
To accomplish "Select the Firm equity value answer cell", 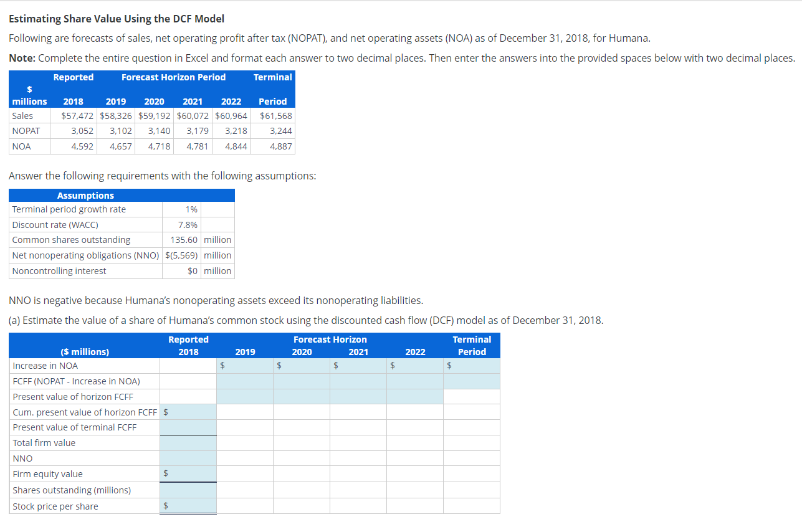I will (188, 474).
